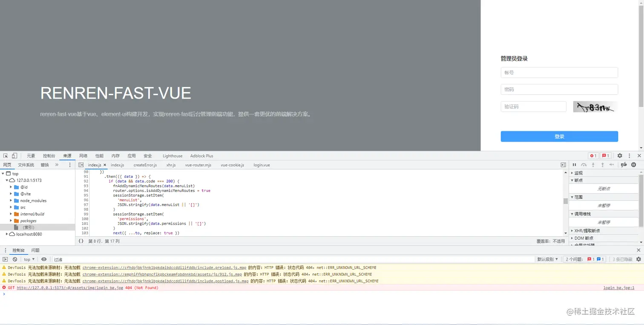644x325 pixels.
Task: Open the Lighthouse panel
Action: [x=172, y=156]
